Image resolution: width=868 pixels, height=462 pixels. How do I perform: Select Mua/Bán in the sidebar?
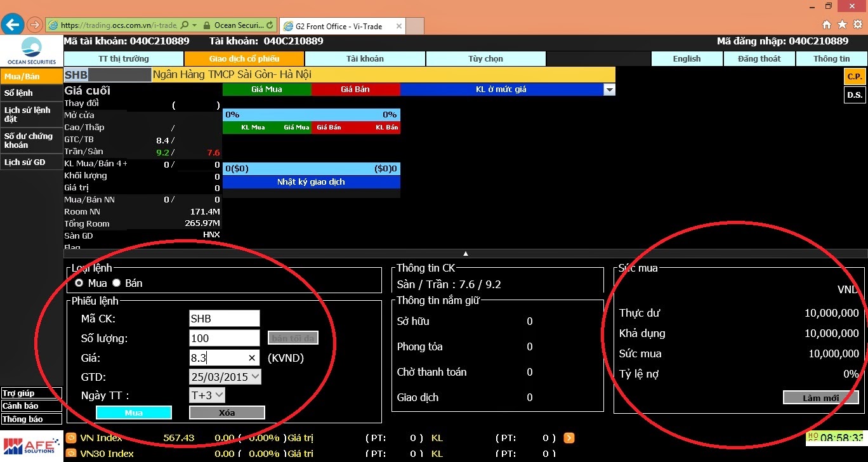[x=31, y=76]
